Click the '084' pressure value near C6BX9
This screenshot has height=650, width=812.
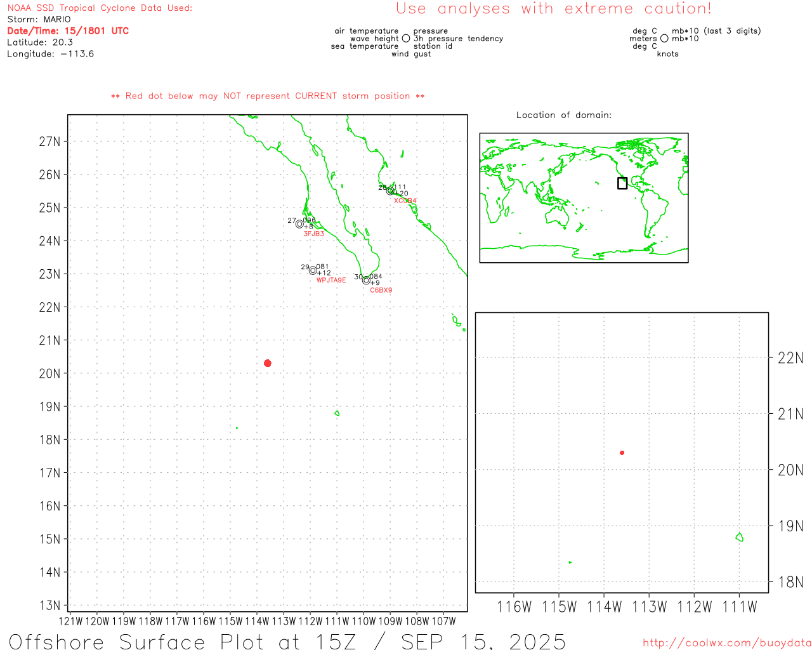pyautogui.click(x=376, y=276)
